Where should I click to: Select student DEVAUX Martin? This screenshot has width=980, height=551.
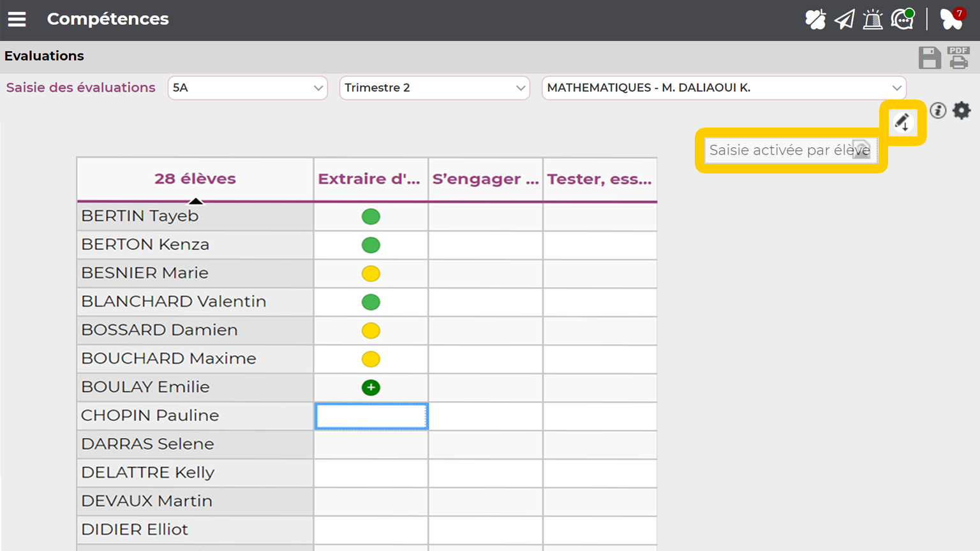click(195, 501)
